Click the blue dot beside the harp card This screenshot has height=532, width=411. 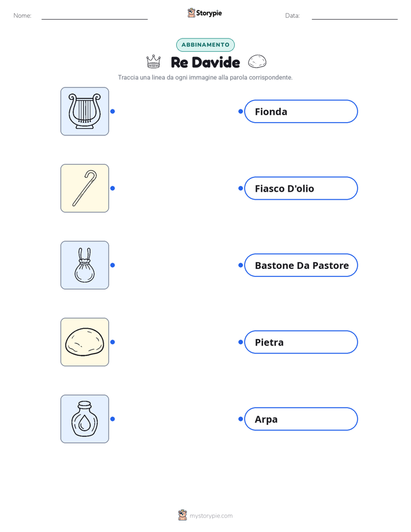click(113, 111)
